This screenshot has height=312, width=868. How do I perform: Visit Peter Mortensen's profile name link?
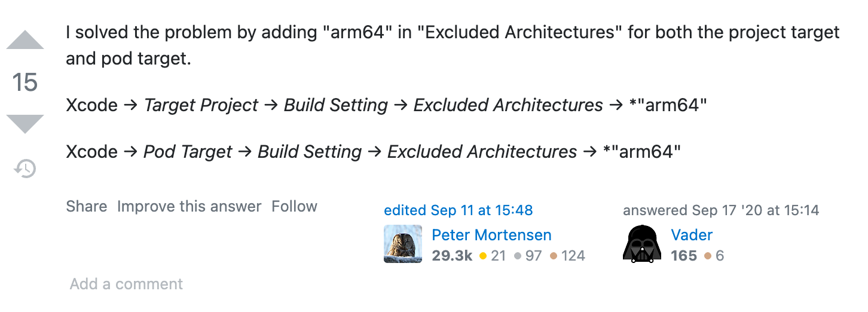coord(491,235)
